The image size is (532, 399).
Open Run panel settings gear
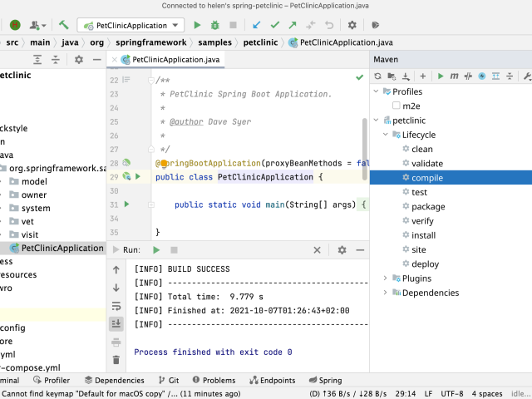click(x=342, y=250)
